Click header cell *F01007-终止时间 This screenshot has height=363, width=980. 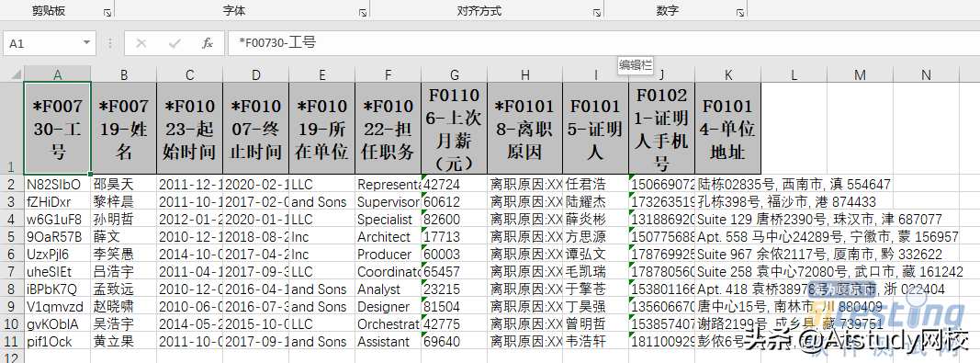[256, 129]
